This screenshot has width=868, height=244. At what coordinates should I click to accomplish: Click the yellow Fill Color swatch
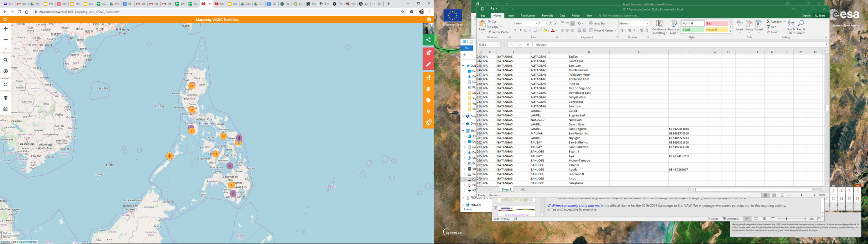tap(545, 31)
